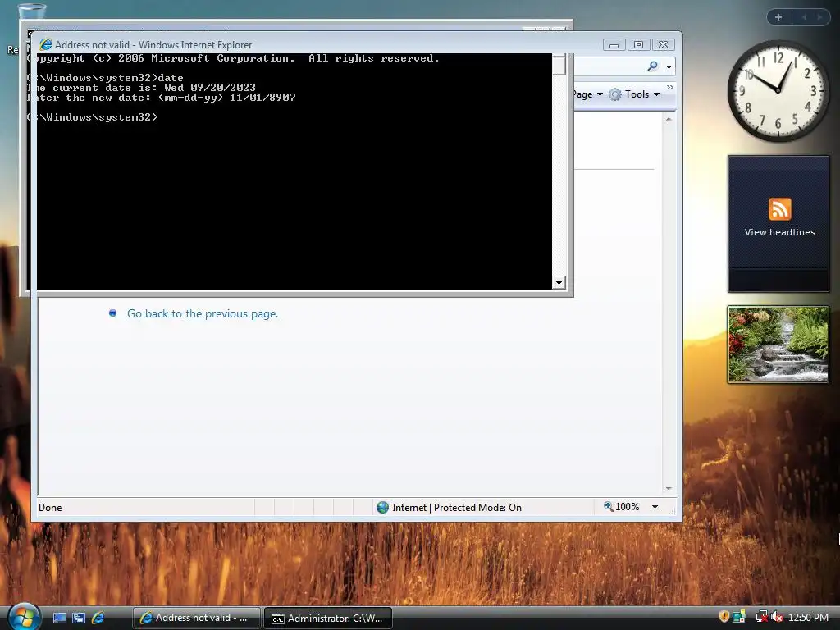Click Show Desktop quick launch icon
The height and width of the screenshot is (630, 840).
tap(59, 618)
